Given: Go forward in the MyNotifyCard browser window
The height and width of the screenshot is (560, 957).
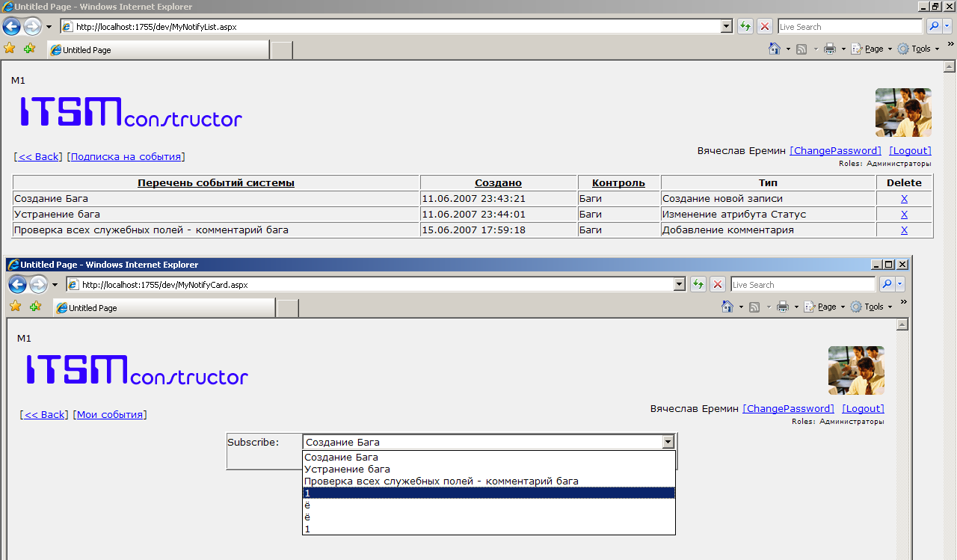Looking at the screenshot, I should 37,284.
